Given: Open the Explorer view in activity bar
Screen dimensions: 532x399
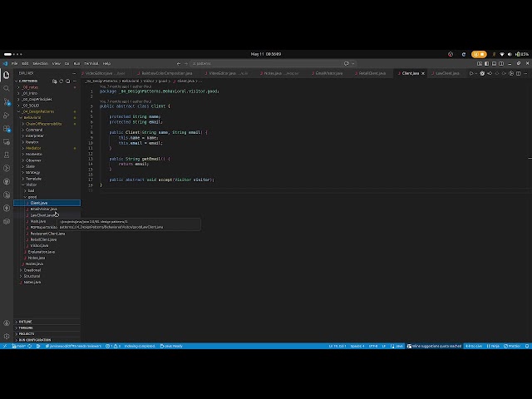Looking at the screenshot, I should [x=7, y=75].
